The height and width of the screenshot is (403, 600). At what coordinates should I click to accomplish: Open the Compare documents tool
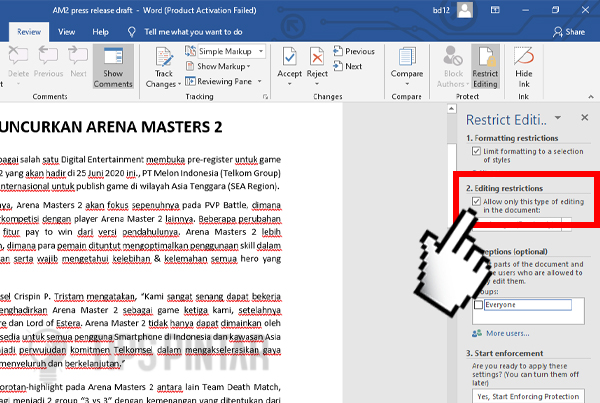click(407, 57)
